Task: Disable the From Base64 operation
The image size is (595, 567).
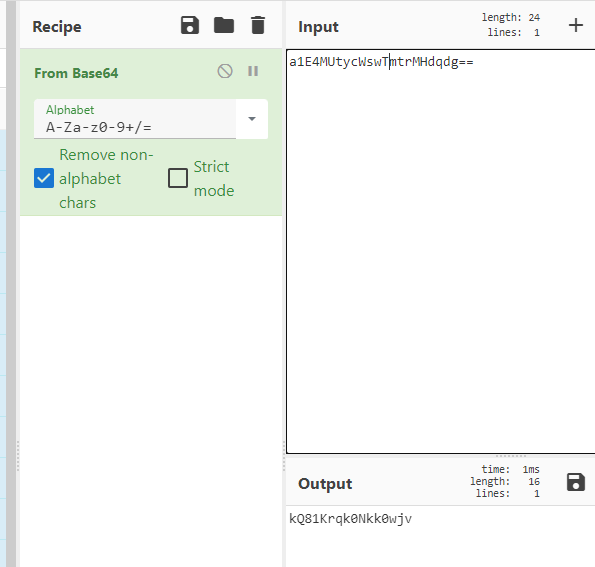Action: [225, 71]
